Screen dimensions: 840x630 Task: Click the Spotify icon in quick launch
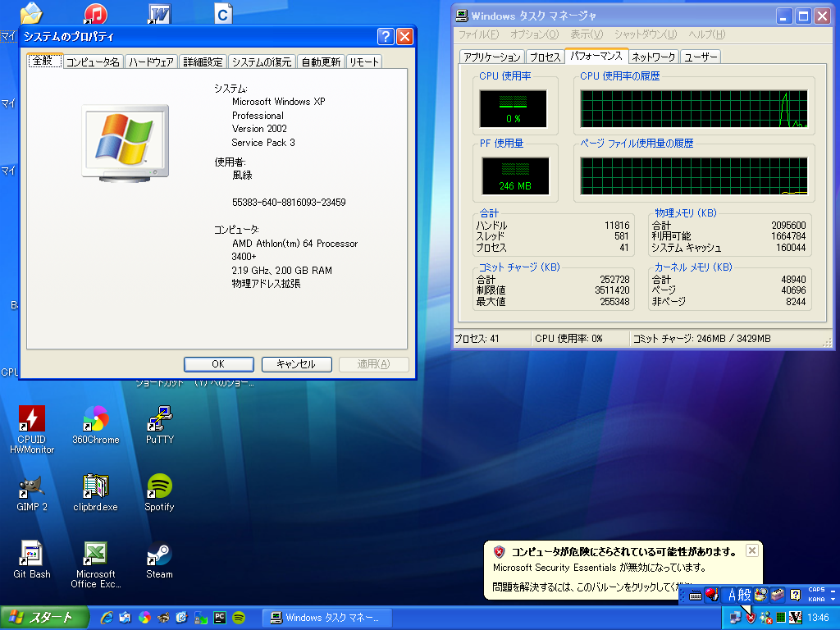tap(239, 618)
